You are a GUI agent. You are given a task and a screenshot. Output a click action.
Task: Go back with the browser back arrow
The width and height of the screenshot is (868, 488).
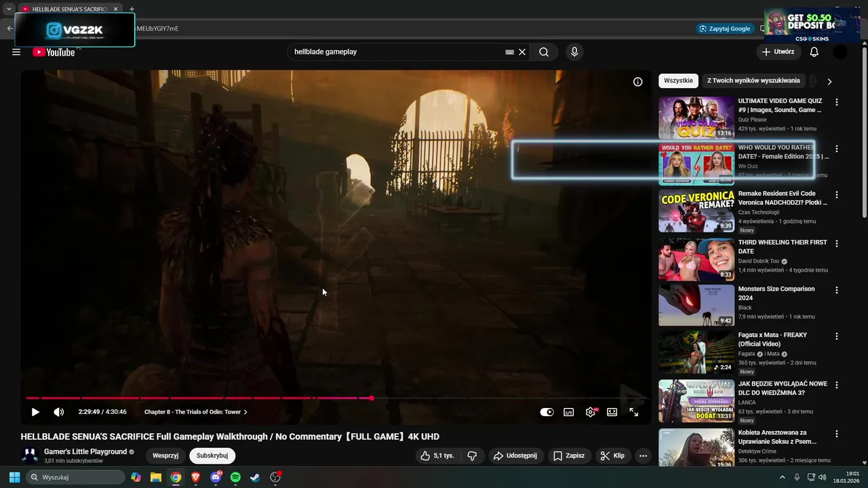pyautogui.click(x=9, y=28)
